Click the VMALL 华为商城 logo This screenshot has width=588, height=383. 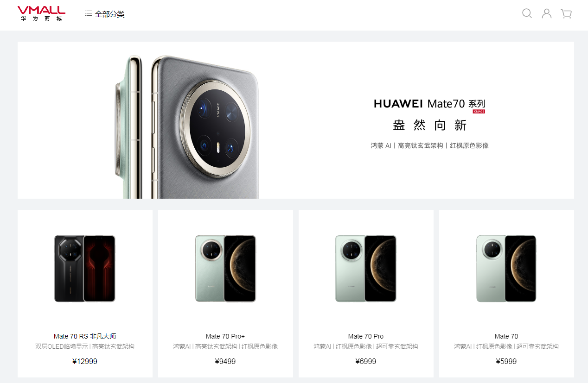[x=41, y=13]
